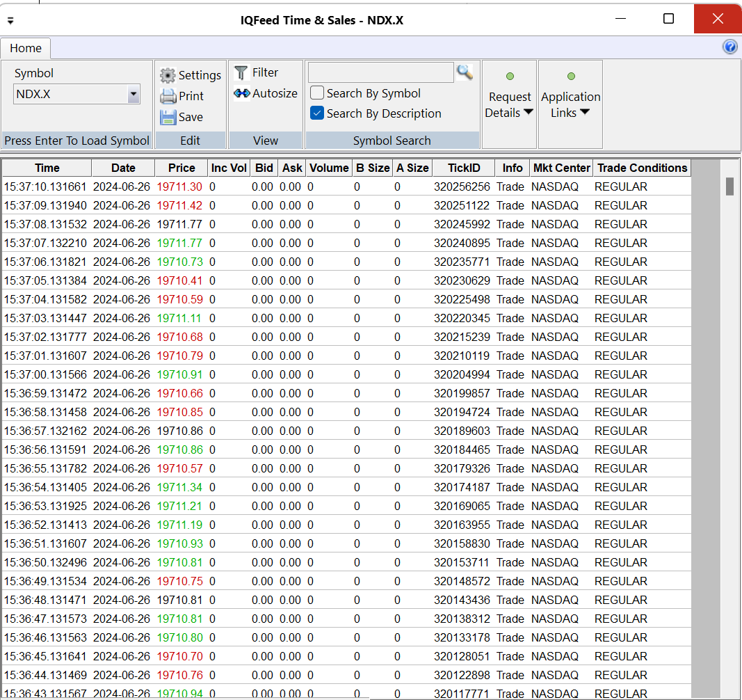The height and width of the screenshot is (700, 742).
Task: Click the Print printer icon
Action: (x=168, y=96)
